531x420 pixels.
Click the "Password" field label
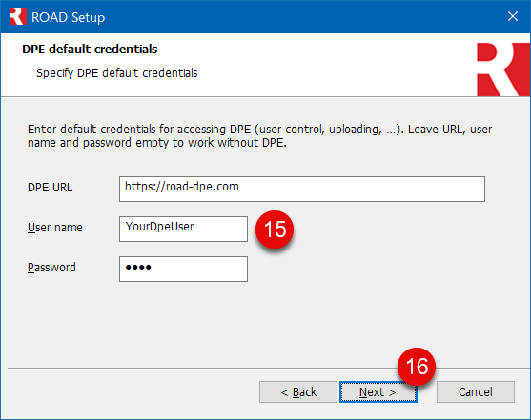pos(51,268)
